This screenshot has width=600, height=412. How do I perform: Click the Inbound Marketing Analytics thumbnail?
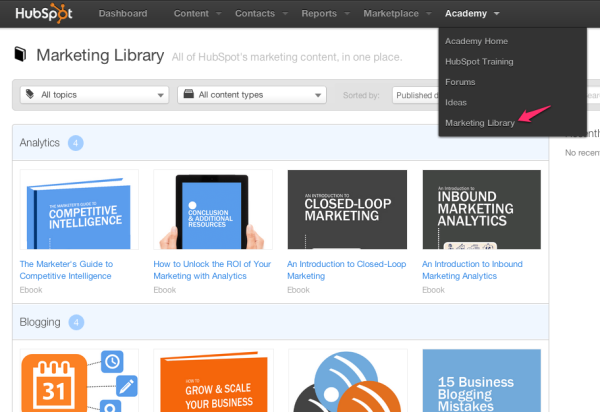pos(481,209)
